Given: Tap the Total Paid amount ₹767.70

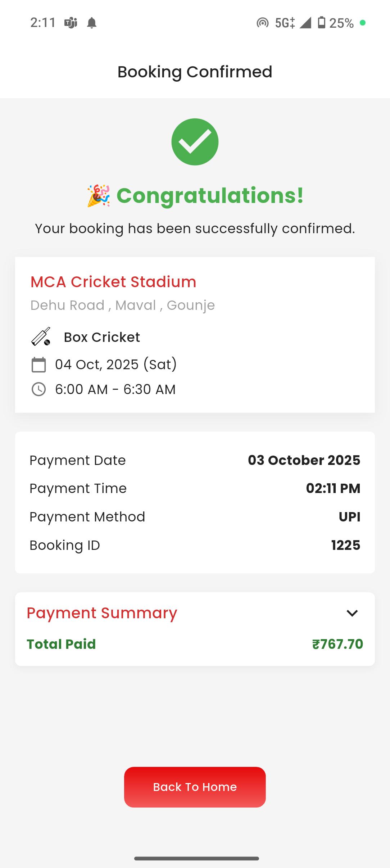Looking at the screenshot, I should click(x=337, y=644).
